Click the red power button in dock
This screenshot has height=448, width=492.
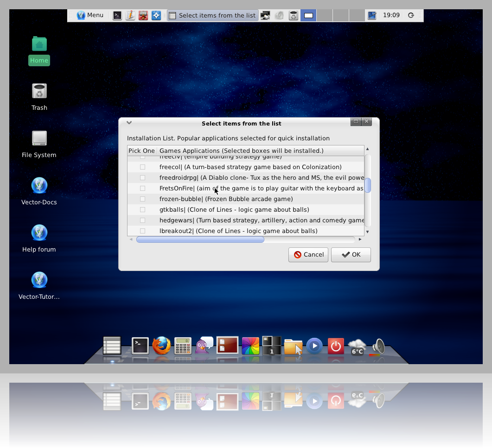(x=335, y=346)
